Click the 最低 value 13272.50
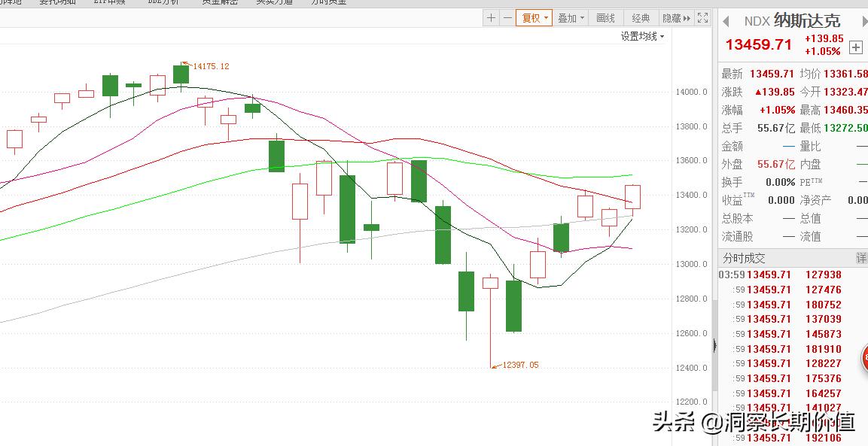Viewport: 868px width, 446px height. [x=846, y=128]
